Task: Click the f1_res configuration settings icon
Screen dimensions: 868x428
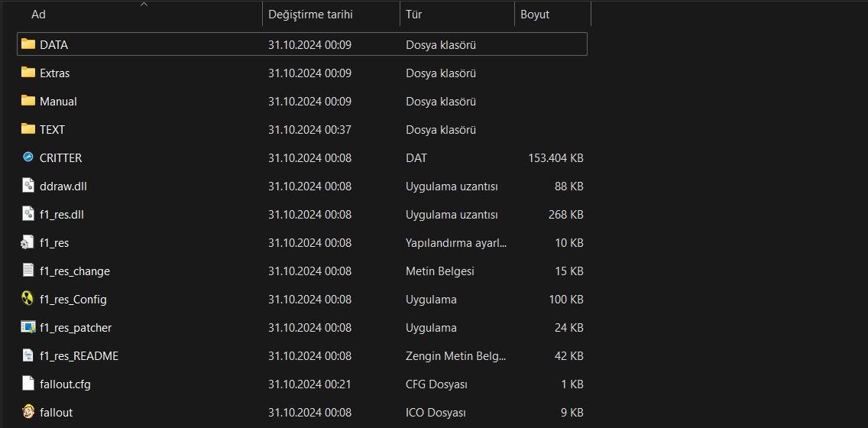Action: [28, 242]
